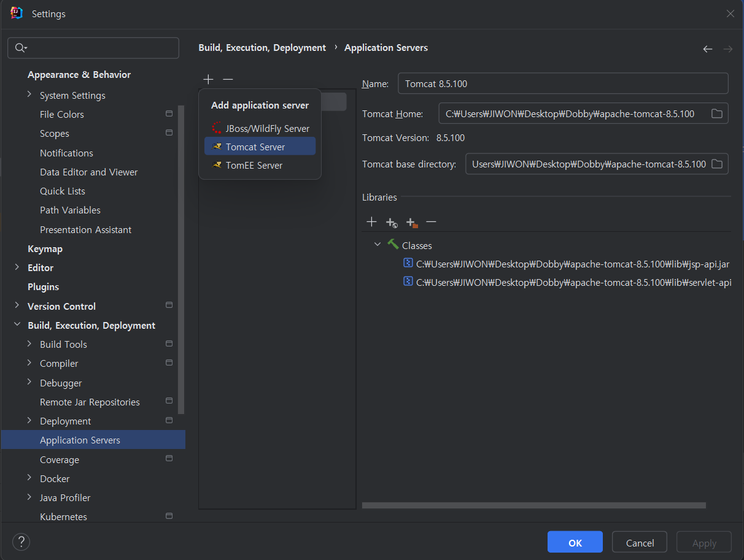
Task: Collapse the Classes tree node
Action: [378, 245]
